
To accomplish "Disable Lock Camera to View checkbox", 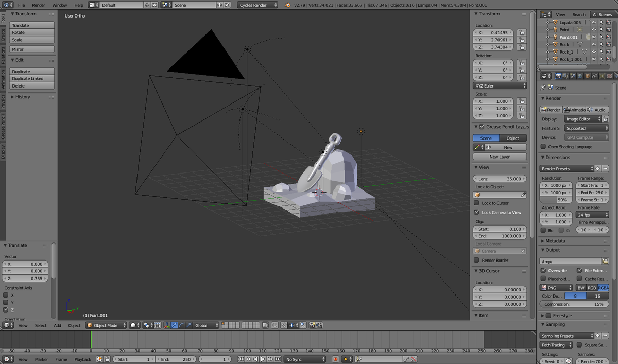I will [x=477, y=212].
